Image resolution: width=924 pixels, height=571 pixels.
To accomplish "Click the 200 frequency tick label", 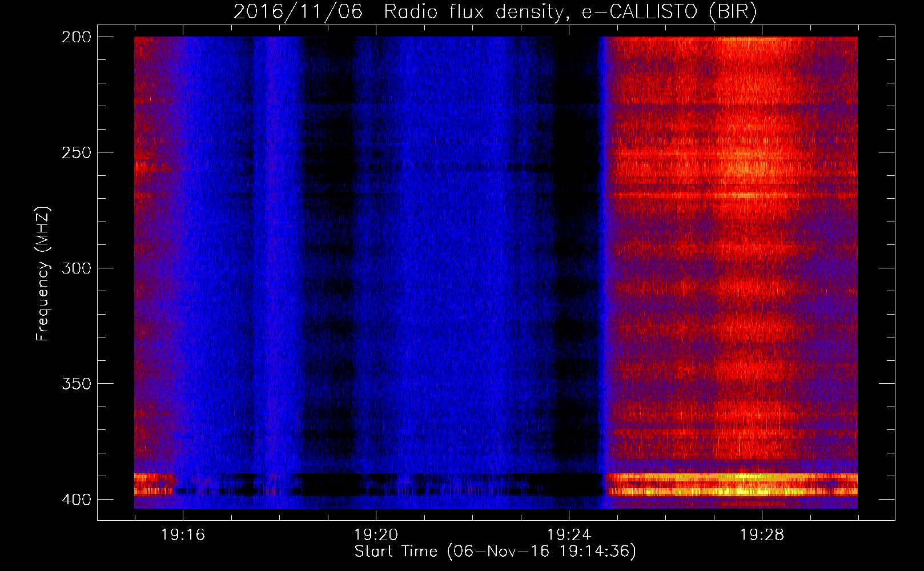I will pos(77,37).
